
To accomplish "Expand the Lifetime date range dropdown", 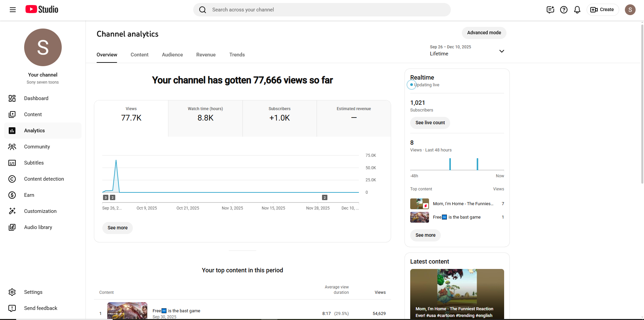I will point(501,51).
